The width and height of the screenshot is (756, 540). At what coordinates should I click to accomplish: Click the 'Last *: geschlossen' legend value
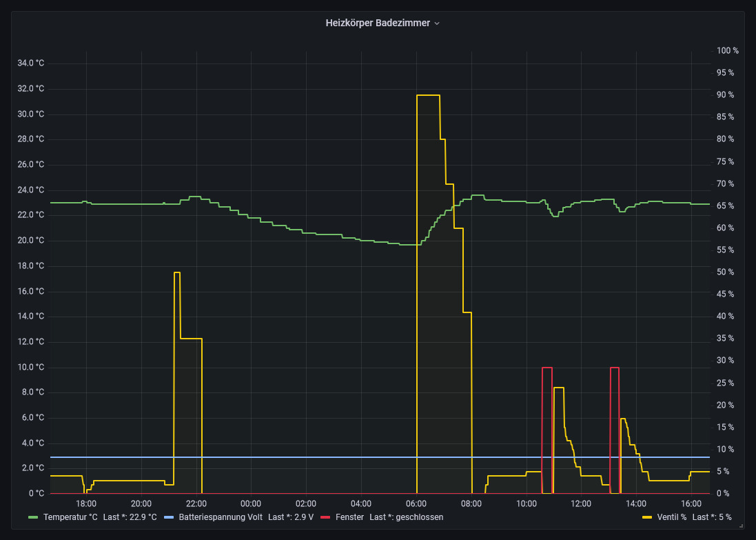[x=407, y=517]
